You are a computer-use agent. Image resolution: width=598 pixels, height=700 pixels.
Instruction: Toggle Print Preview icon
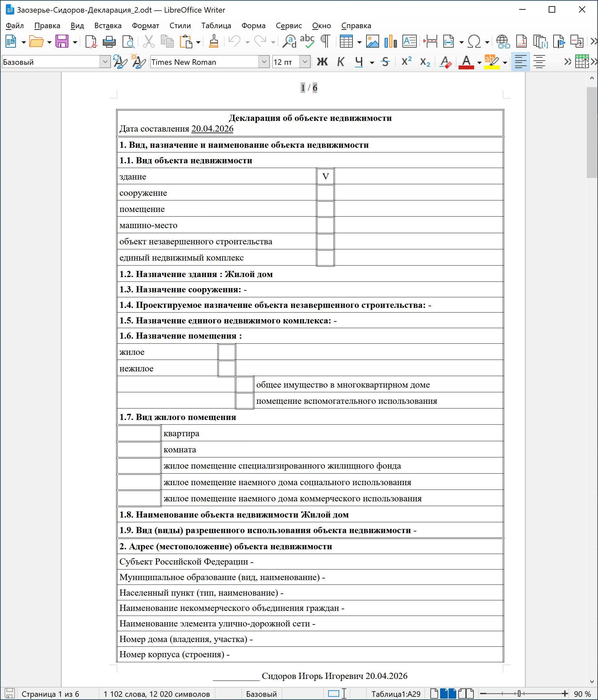point(128,41)
